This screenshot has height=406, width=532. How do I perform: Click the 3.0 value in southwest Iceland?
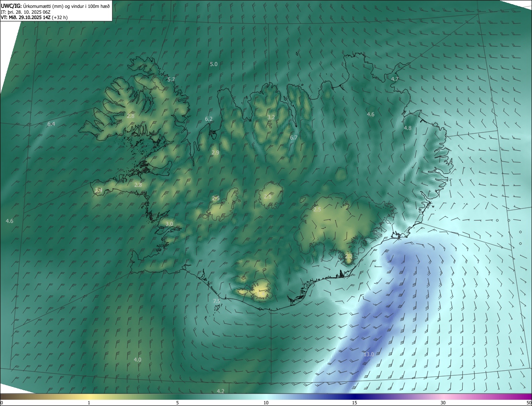tap(169, 224)
